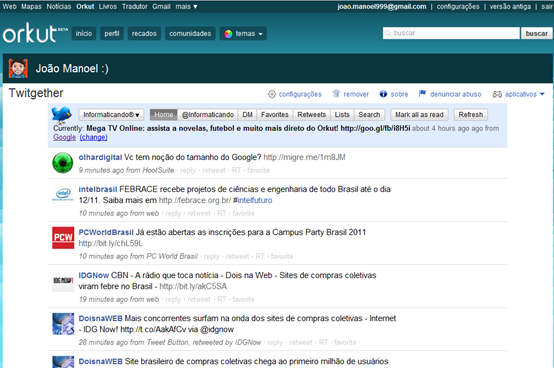Click the configurações gear icon
Screen dimensions: 554x368
point(272,94)
